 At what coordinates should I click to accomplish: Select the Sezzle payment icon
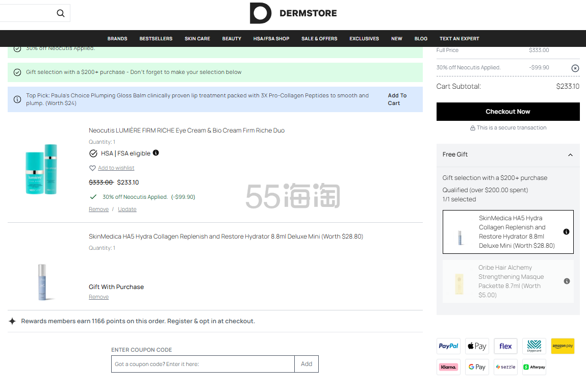(x=505, y=367)
